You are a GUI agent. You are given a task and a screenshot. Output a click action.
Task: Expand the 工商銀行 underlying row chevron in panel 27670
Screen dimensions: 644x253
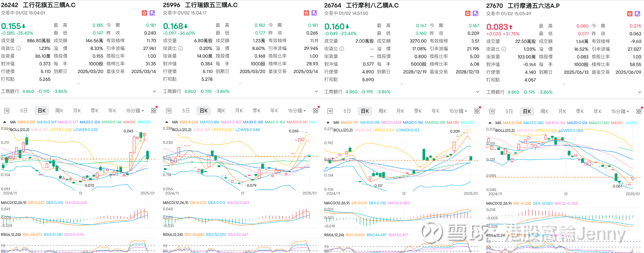pos(640,92)
